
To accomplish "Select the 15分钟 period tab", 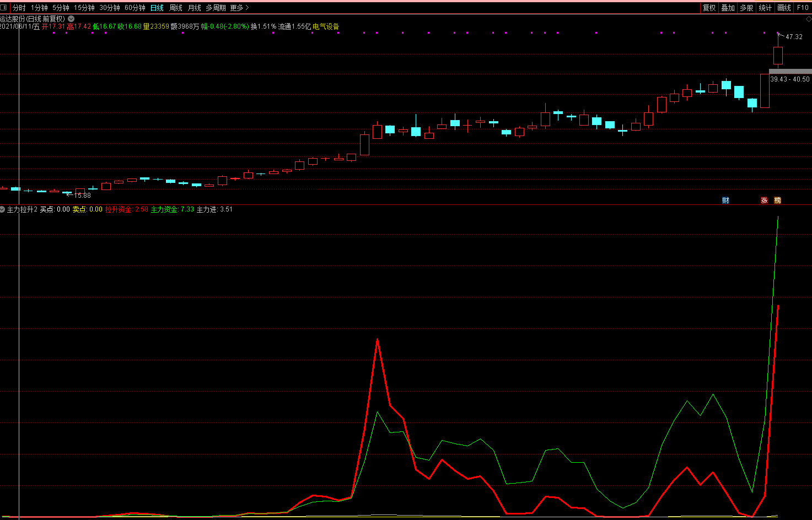I will (84, 8).
